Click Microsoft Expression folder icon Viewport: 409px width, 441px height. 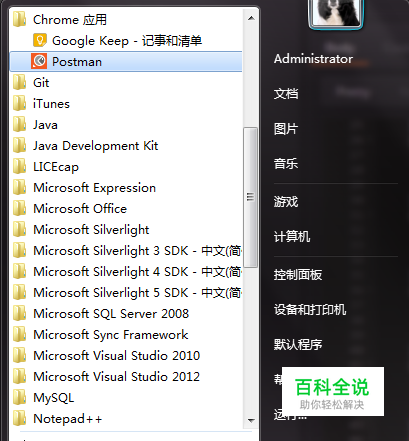(x=20, y=187)
